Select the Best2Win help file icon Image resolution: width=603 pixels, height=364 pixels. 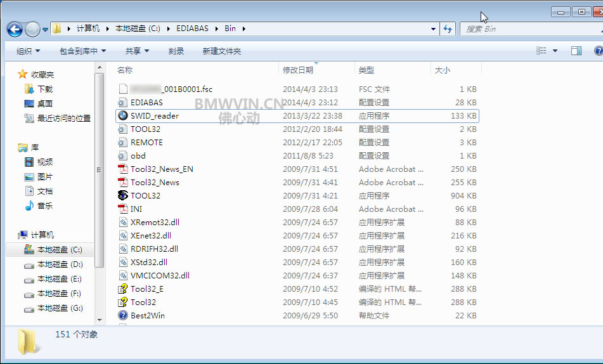coord(122,316)
